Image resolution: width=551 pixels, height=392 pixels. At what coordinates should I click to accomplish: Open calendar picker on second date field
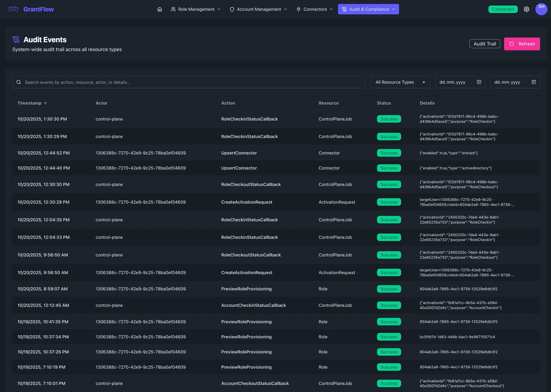tap(534, 82)
